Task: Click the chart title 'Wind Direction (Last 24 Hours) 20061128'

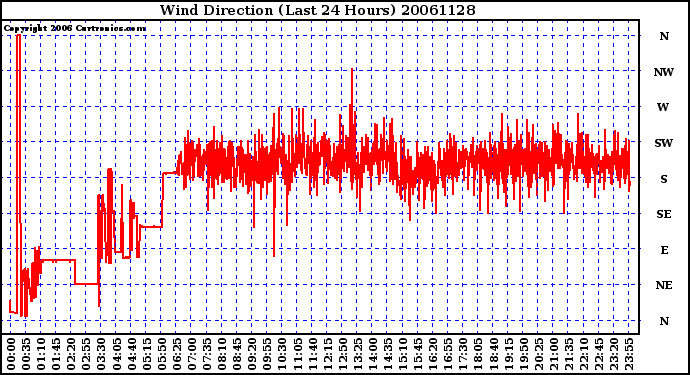Action: coord(317,10)
